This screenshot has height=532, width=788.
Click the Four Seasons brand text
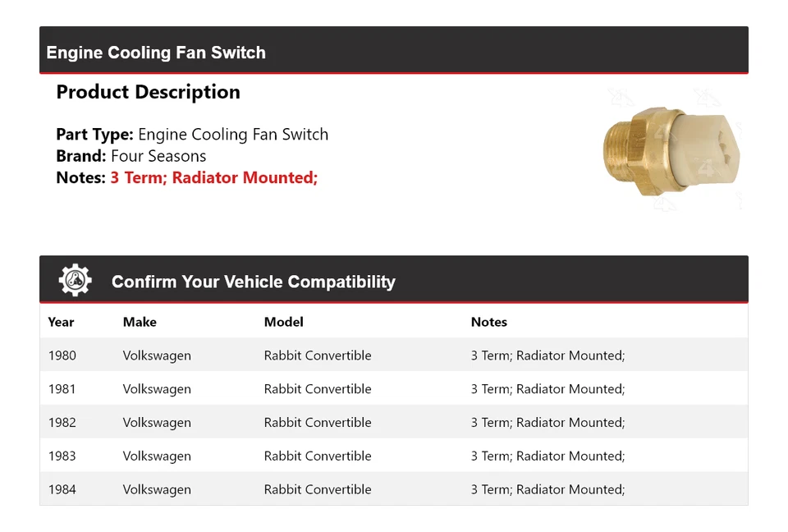pyautogui.click(x=158, y=156)
